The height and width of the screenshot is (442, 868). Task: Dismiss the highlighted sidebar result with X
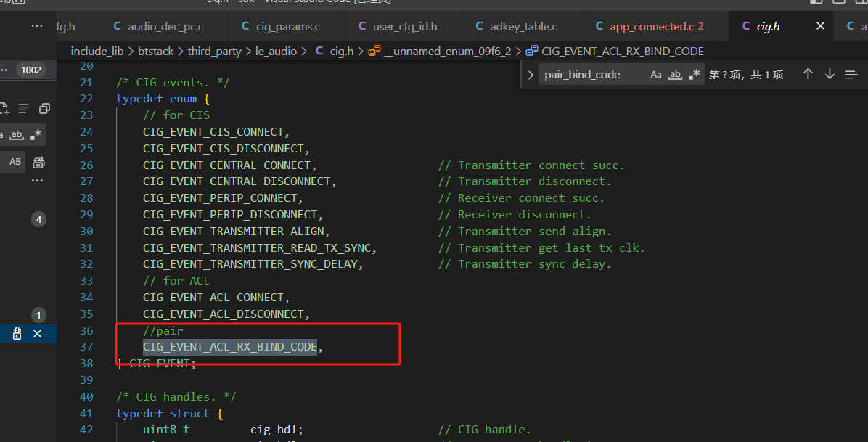click(37, 334)
